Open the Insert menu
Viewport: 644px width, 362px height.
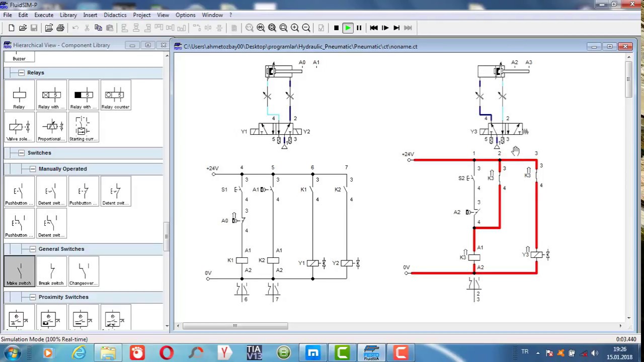point(91,15)
